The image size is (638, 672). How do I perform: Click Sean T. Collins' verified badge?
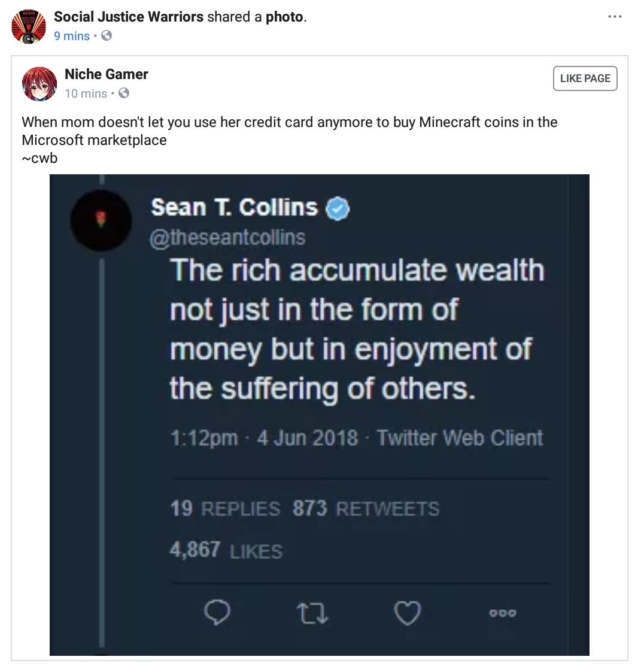338,208
